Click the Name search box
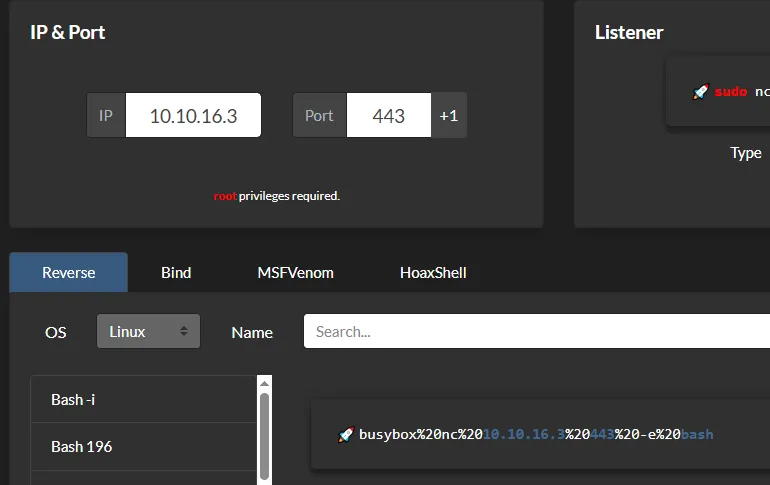Viewport: 770px width, 485px height. click(x=536, y=331)
